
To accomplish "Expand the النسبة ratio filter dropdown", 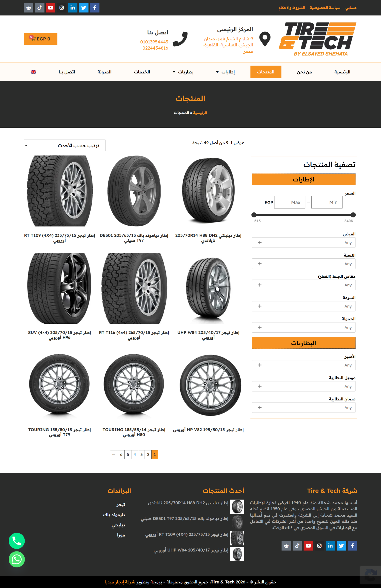I will [x=304, y=264].
